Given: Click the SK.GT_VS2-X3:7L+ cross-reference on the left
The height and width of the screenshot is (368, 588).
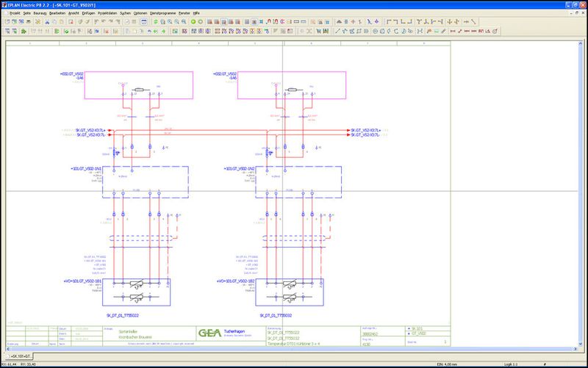Looking at the screenshot, I should point(93,130).
